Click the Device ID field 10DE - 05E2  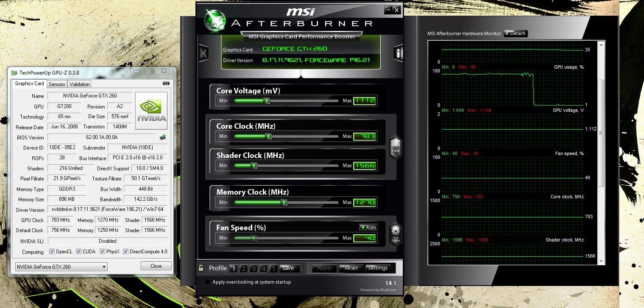[62, 148]
